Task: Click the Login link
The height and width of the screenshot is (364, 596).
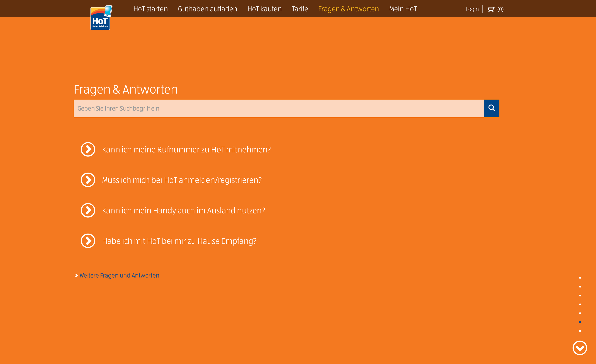Action: click(x=472, y=9)
